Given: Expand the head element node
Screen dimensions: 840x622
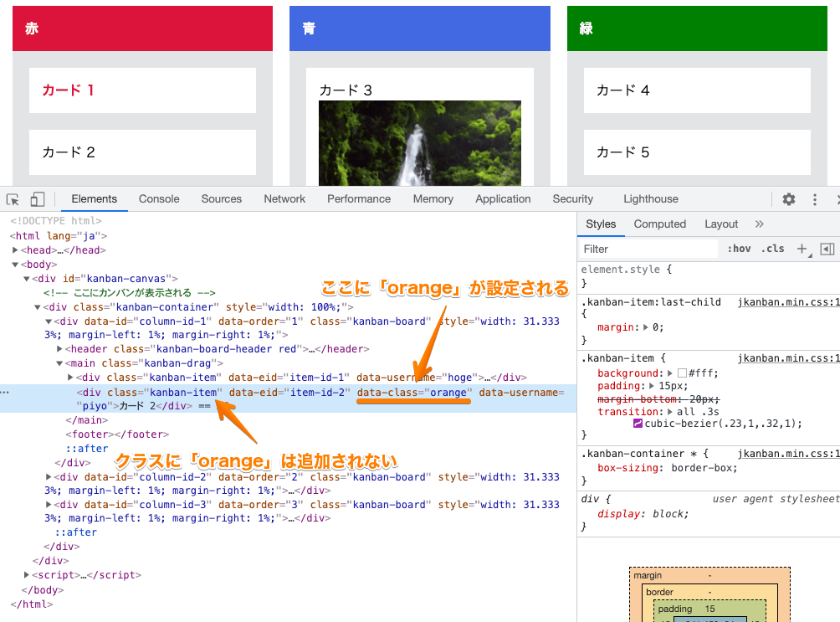Looking at the screenshot, I should [x=16, y=250].
